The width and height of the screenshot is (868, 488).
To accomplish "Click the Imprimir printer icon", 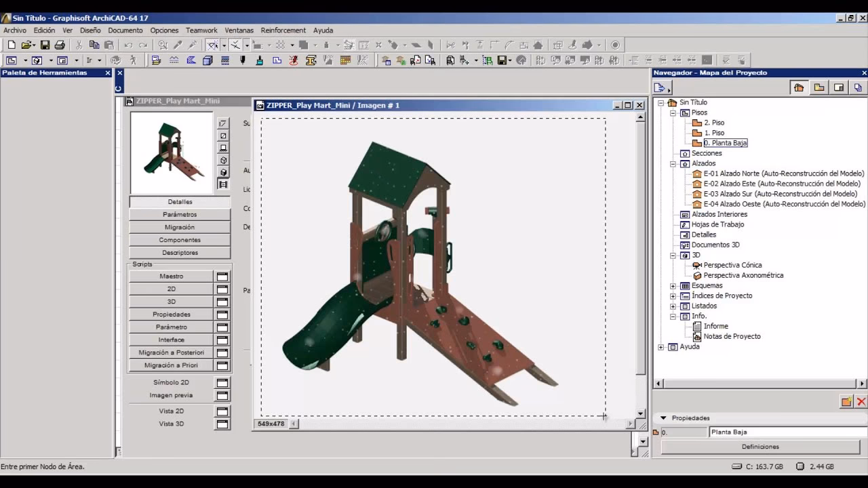I will pos(59,44).
